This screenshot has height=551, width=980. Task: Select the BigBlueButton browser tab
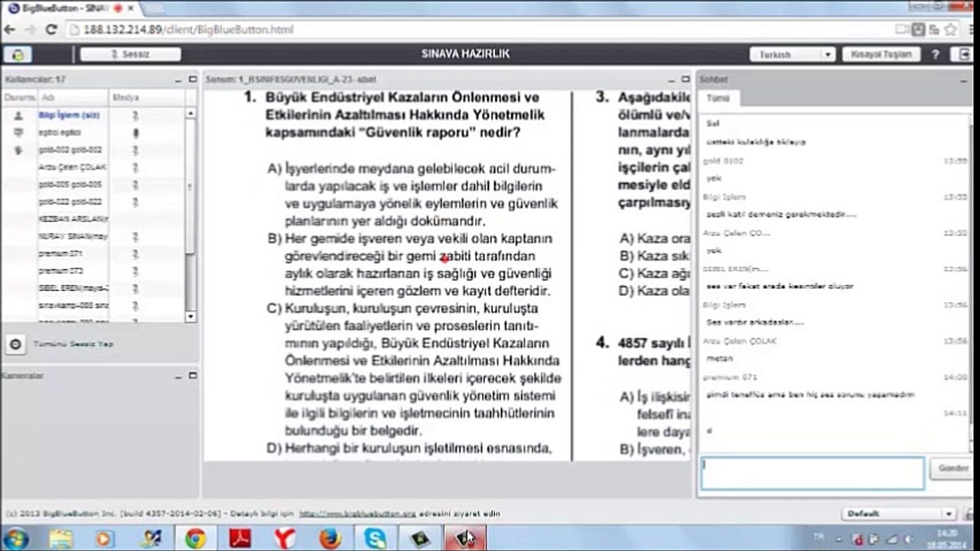[73, 7]
